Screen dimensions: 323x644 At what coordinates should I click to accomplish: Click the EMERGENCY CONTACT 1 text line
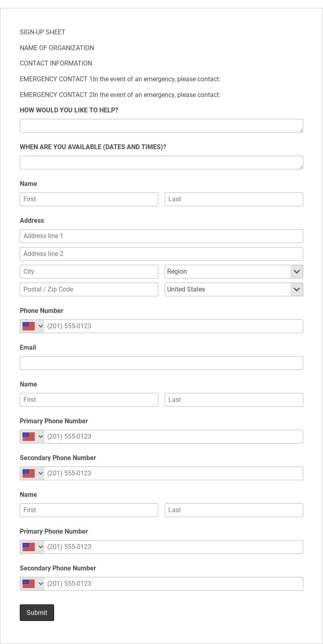point(120,79)
